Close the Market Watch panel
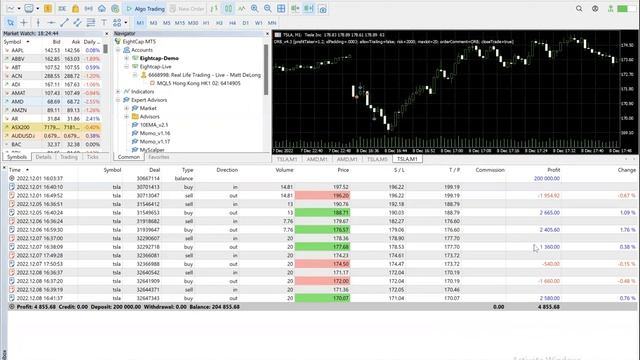640x360 pixels. tap(107, 33)
